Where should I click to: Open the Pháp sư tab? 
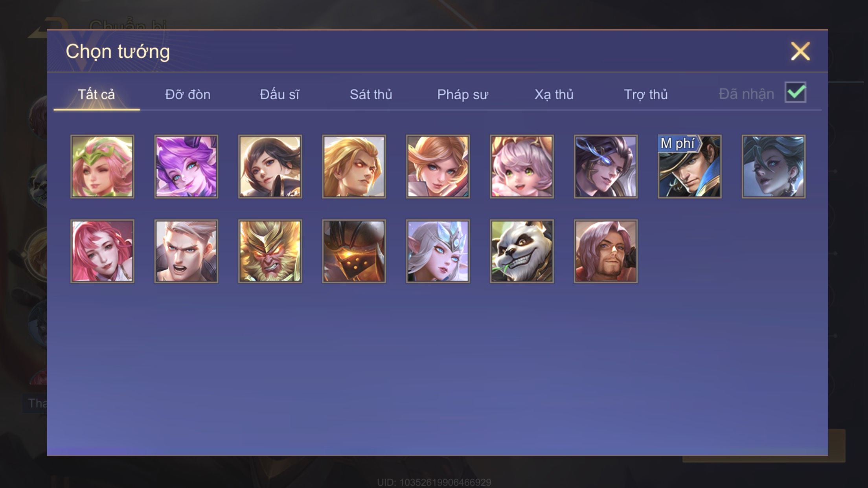463,95
